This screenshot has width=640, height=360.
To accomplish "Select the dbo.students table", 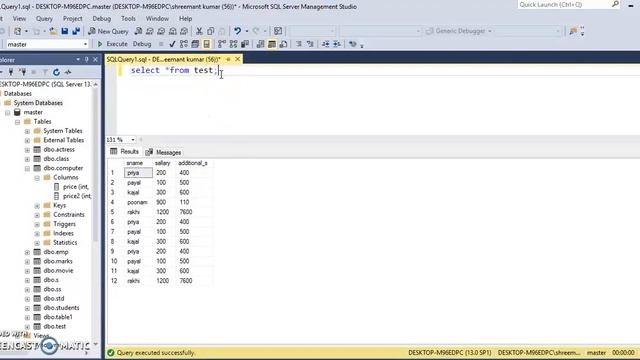I will (x=61, y=308).
